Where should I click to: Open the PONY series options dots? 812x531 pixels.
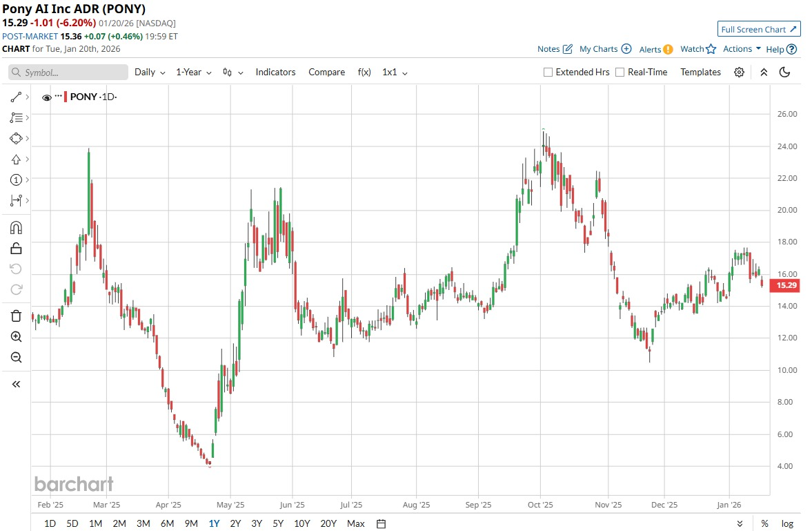click(x=58, y=96)
